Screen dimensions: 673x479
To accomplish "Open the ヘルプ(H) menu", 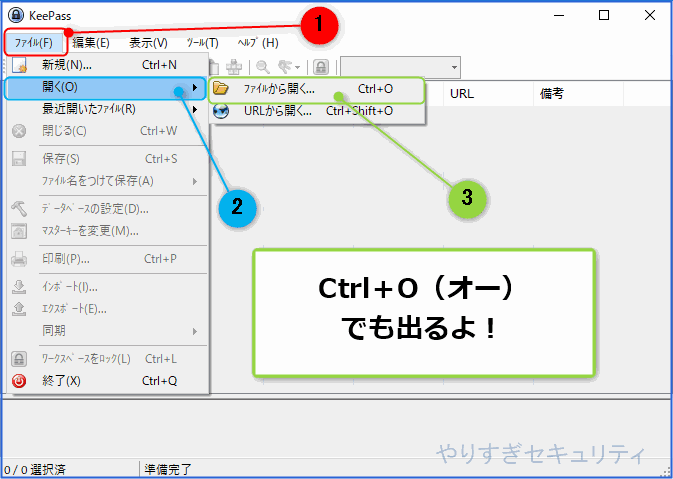I will pos(258,43).
